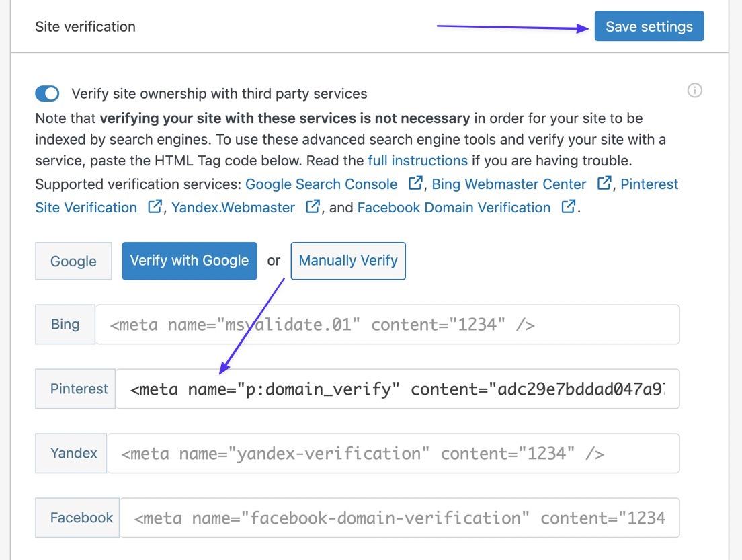Click external link icon after Pinterest Site Verification
The height and width of the screenshot is (560, 742).
(x=155, y=207)
